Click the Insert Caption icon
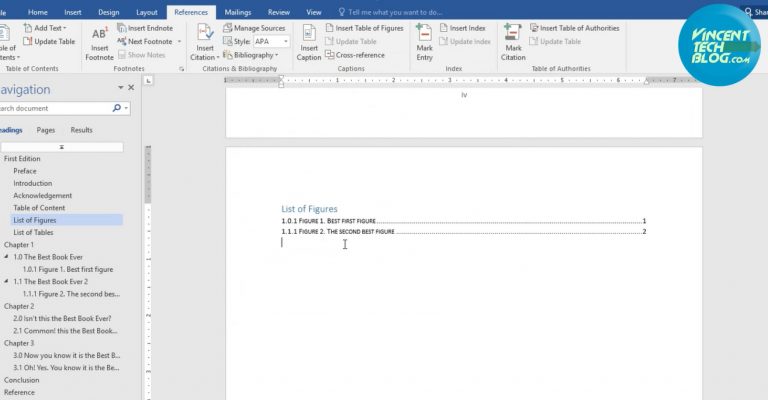 tap(309, 40)
